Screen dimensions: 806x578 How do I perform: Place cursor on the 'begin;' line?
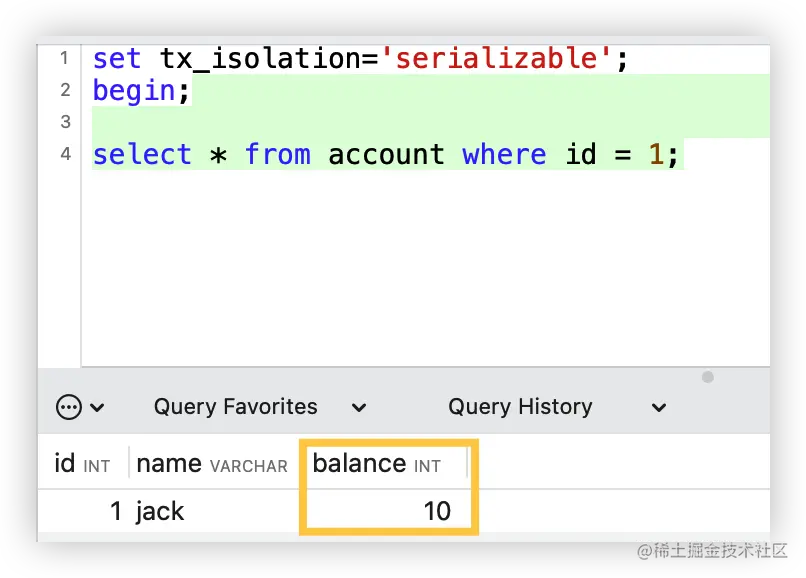coord(141,91)
